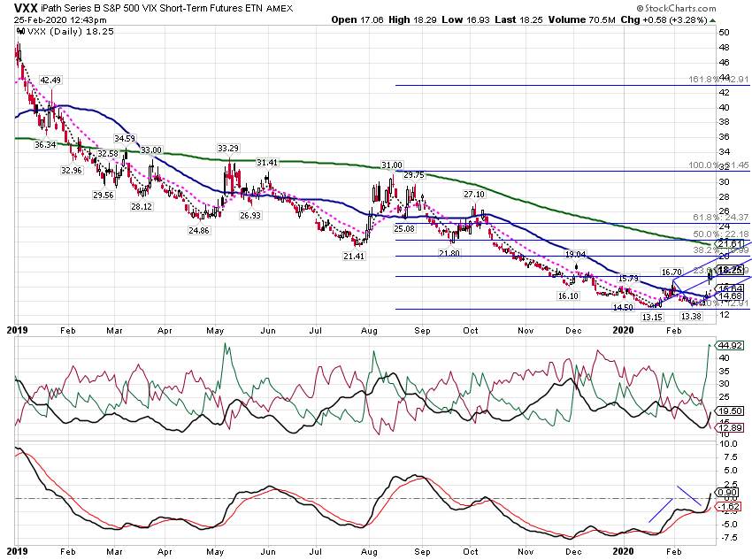The width and height of the screenshot is (752, 560).
Task: Click the 42.49 price high label
Action: 50,81
